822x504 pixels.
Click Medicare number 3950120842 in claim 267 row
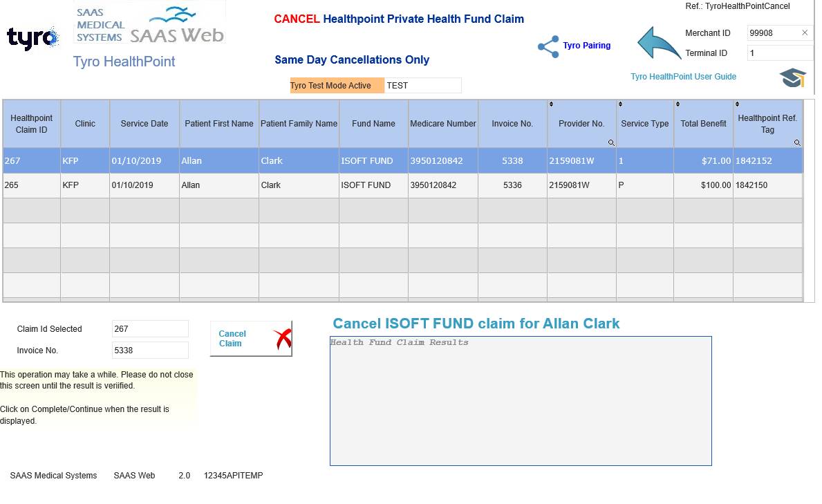tap(443, 161)
